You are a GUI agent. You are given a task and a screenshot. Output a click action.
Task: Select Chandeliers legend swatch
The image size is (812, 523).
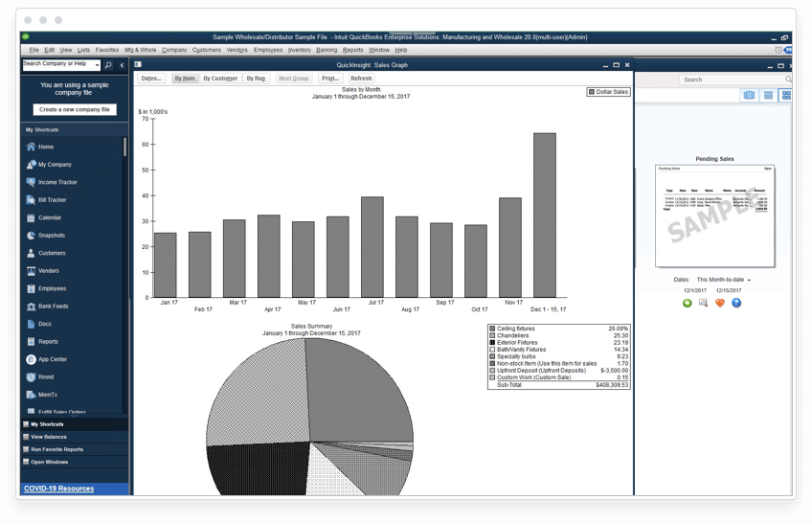click(x=492, y=335)
